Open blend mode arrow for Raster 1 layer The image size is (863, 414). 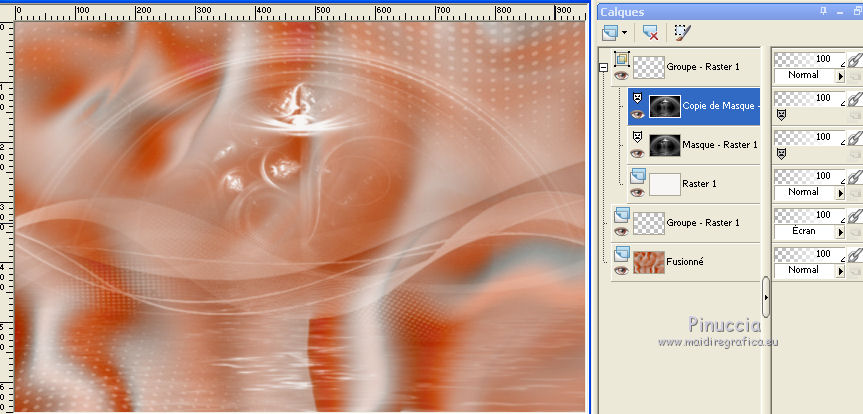[840, 193]
